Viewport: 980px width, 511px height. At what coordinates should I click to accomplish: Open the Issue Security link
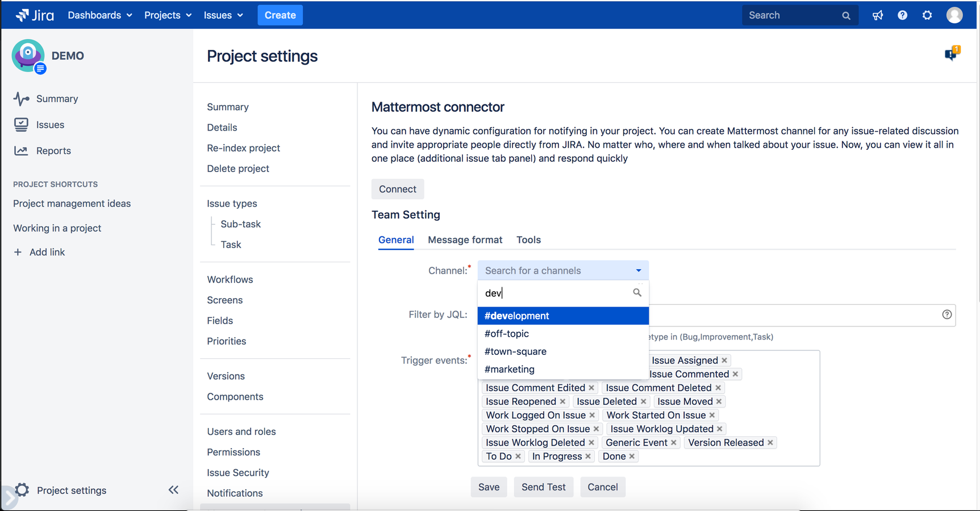pos(238,472)
